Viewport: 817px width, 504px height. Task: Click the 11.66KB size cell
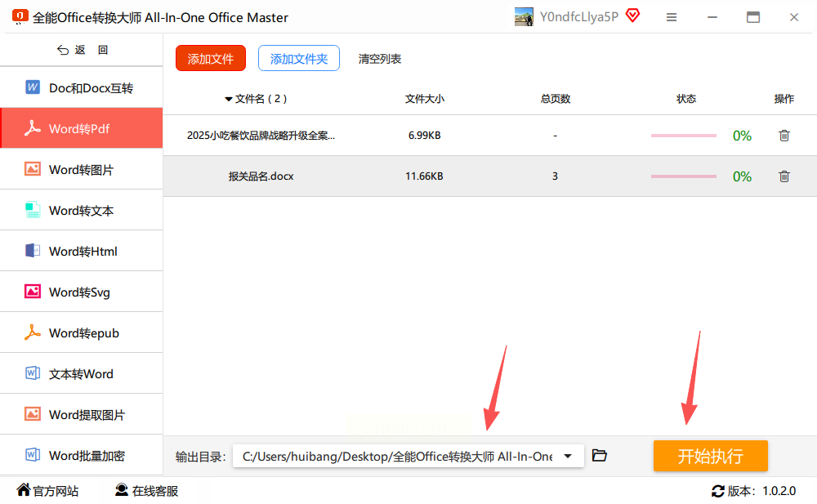(x=425, y=176)
